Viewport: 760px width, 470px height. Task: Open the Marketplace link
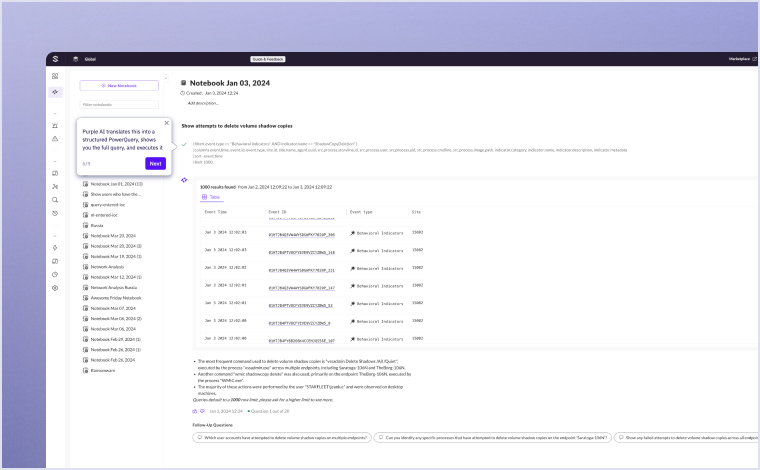click(739, 59)
